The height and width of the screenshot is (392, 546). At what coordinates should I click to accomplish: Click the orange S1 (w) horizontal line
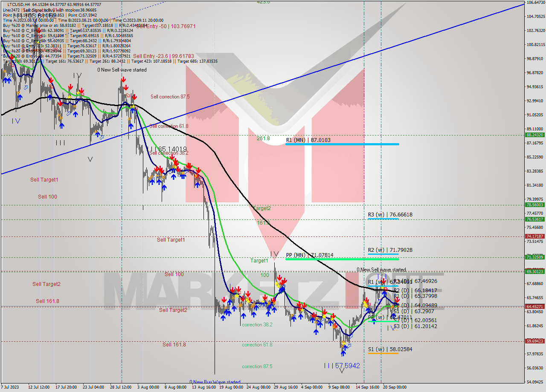click(x=383, y=353)
